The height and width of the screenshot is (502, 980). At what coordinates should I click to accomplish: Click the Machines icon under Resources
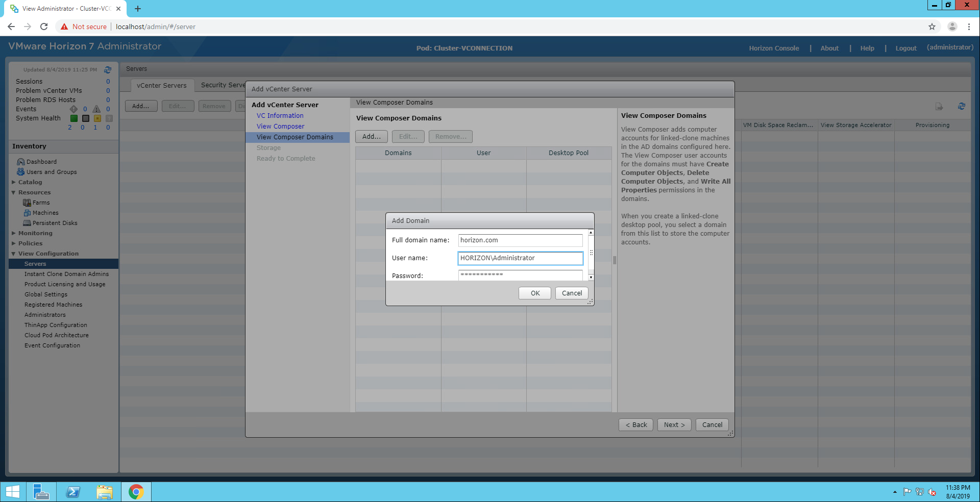(x=27, y=213)
